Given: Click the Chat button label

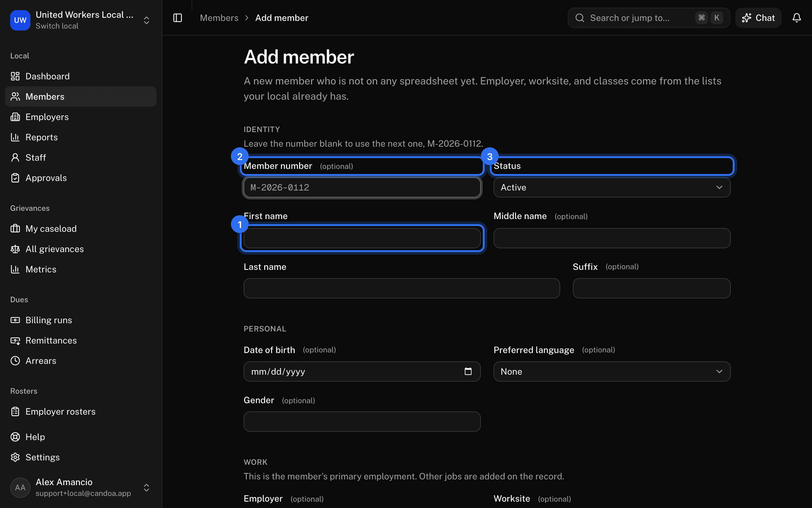Looking at the screenshot, I should [x=765, y=18].
